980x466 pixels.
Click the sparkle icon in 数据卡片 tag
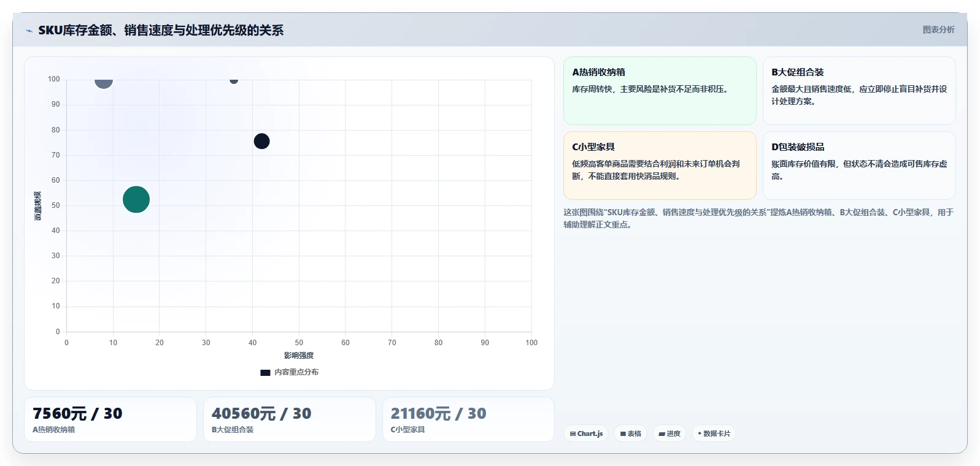pyautogui.click(x=700, y=434)
